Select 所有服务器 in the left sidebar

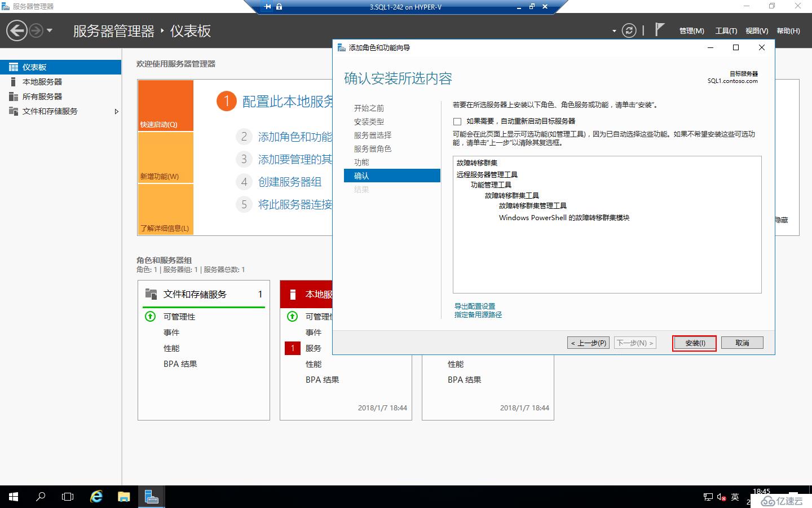coord(60,97)
